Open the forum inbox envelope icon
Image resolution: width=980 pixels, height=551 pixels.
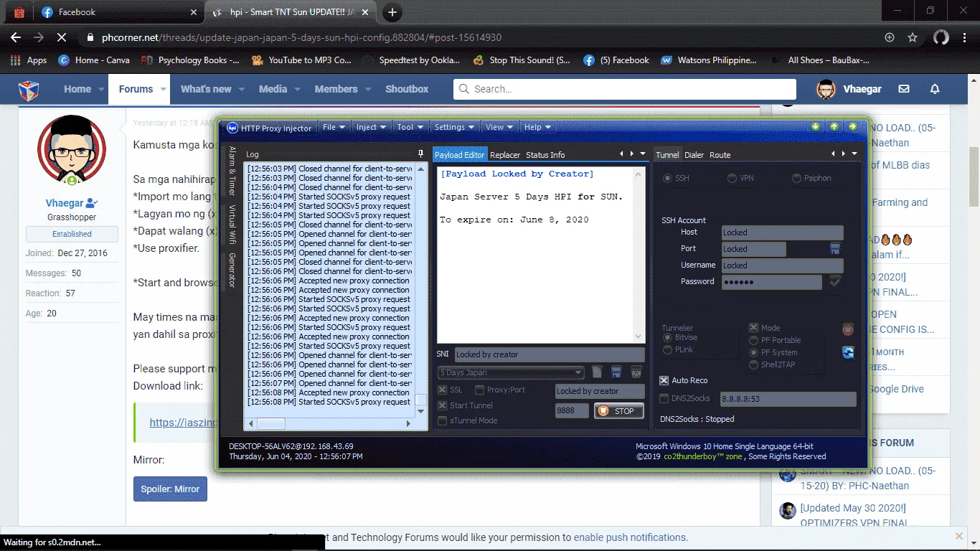904,89
